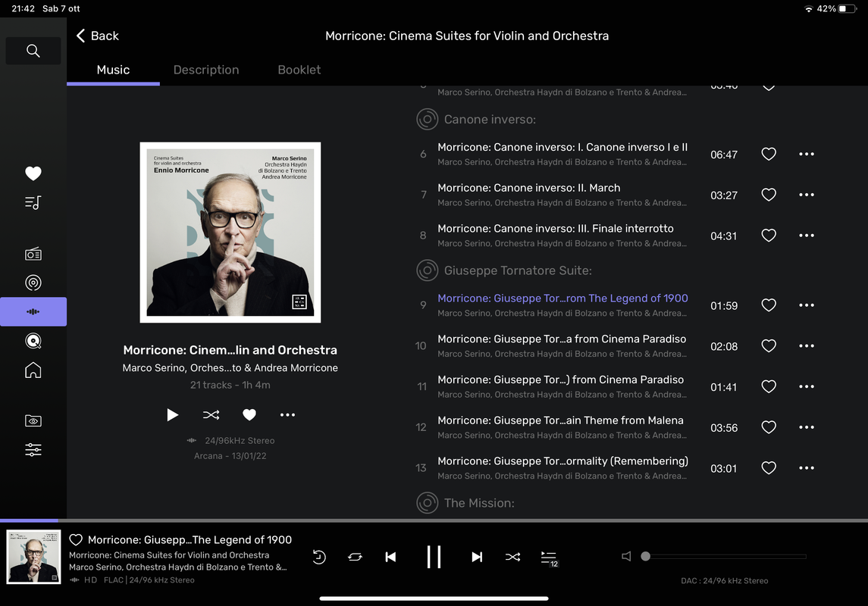Open the disc search icon in sidebar
This screenshot has height=606, width=868.
click(33, 341)
